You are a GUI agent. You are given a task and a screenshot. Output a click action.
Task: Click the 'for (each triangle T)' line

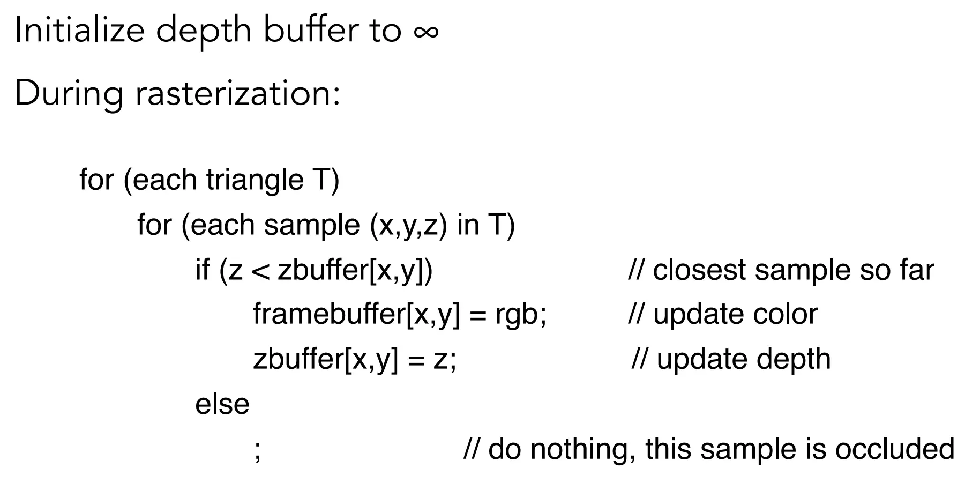click(210, 180)
